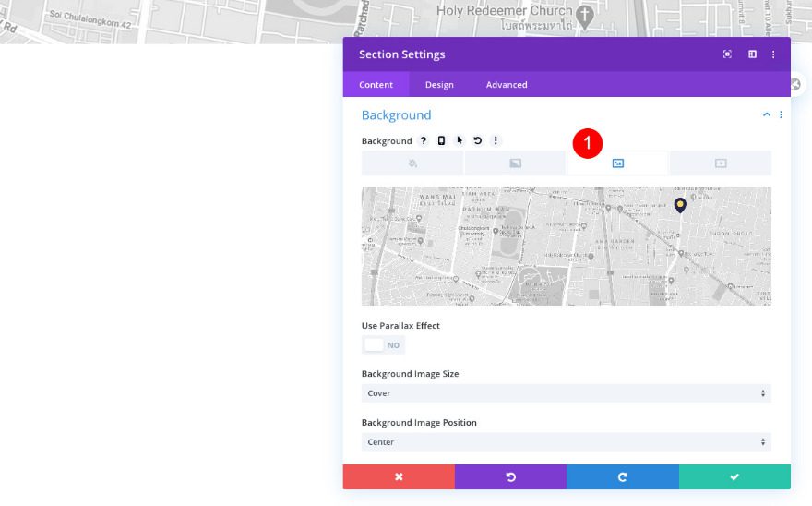Open the responsive phone icon for Background

pyautogui.click(x=441, y=140)
